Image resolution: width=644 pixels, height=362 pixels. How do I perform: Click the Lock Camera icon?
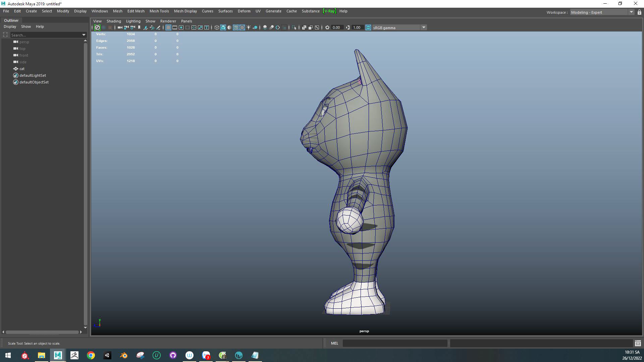(126, 27)
